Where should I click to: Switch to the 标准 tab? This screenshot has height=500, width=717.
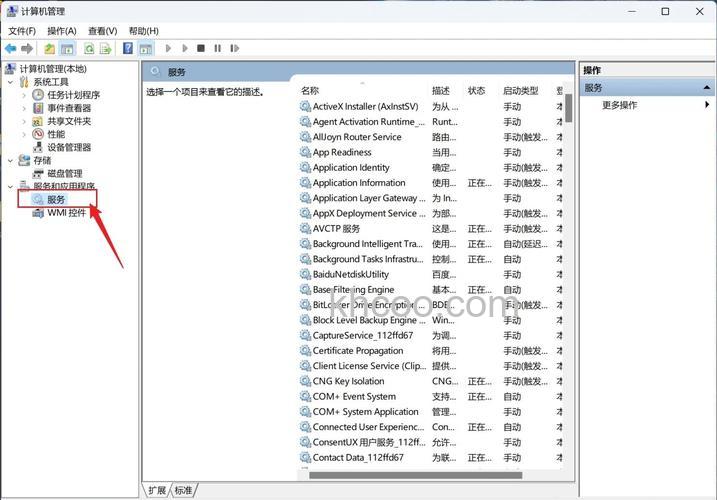tap(184, 490)
